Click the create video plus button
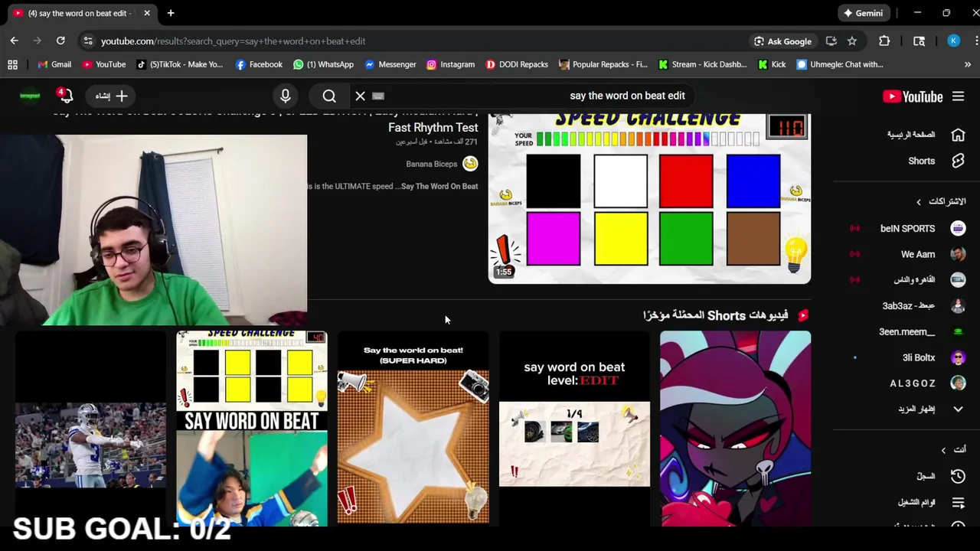 tap(112, 96)
